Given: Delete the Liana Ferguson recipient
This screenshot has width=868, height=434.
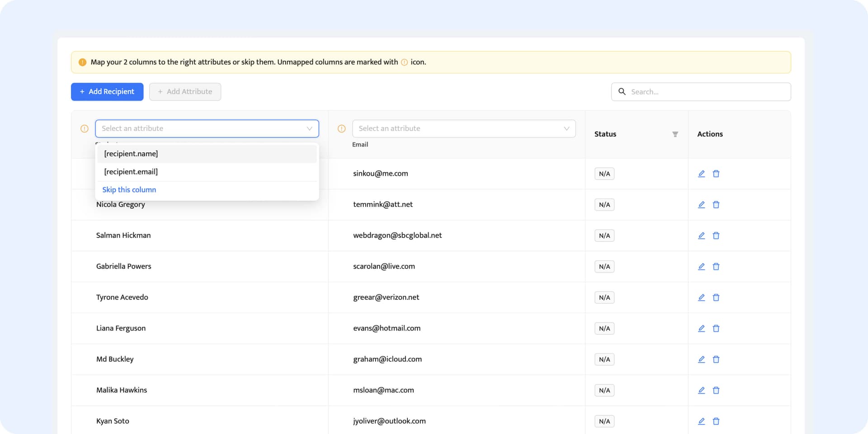Looking at the screenshot, I should tap(716, 329).
